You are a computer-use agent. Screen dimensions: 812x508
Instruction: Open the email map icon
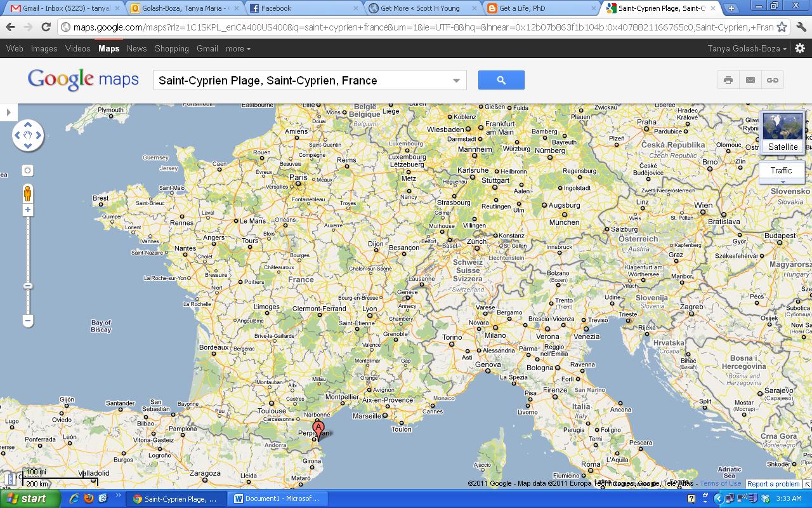tap(750, 80)
